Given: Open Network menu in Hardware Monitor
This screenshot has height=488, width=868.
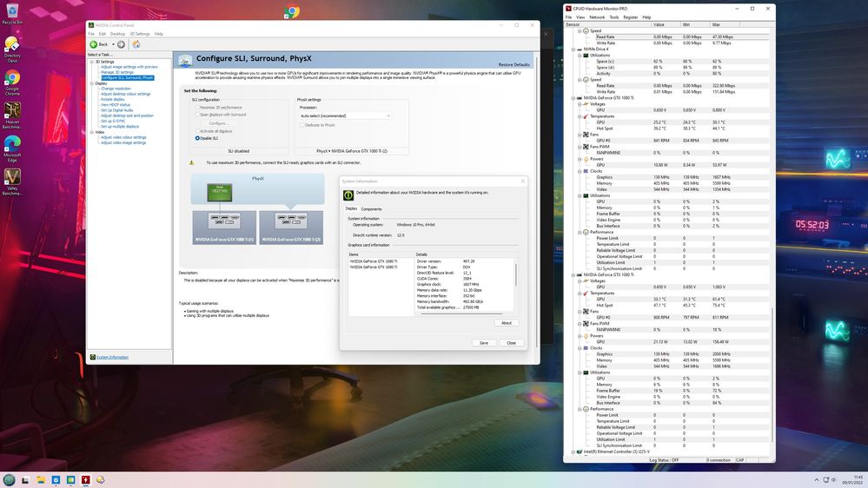Looking at the screenshot, I should (x=597, y=17).
